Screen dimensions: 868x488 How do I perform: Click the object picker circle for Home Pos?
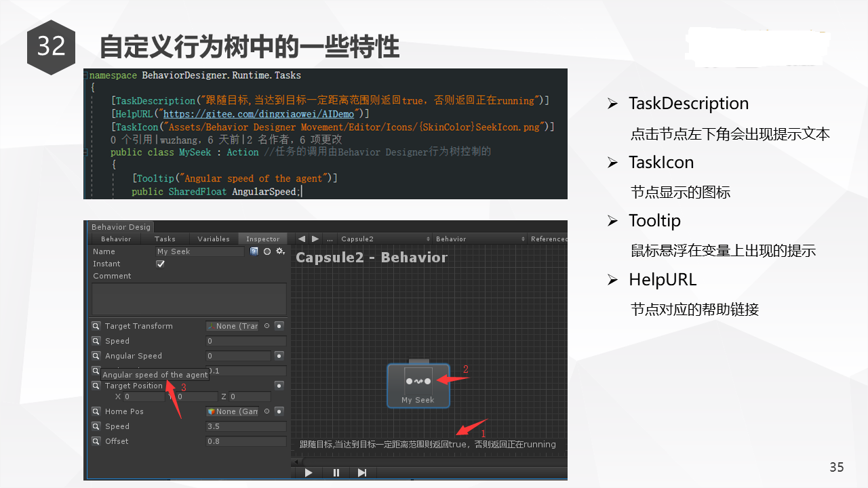pyautogui.click(x=268, y=411)
